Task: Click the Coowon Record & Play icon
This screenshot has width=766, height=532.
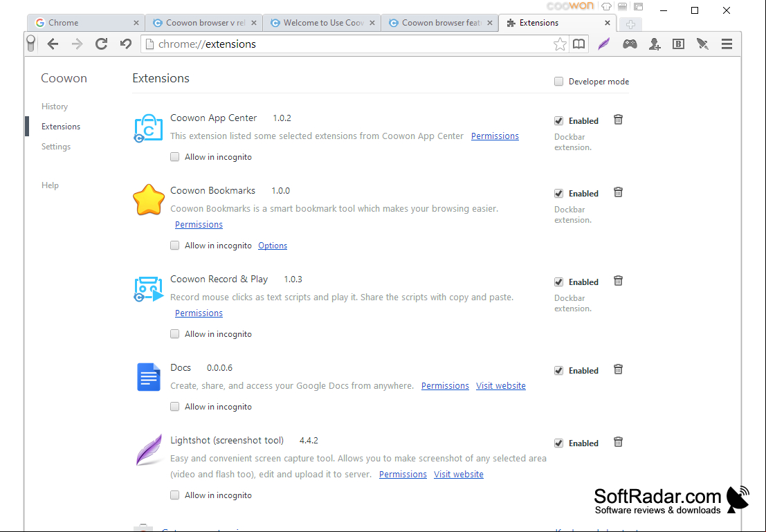Action: pyautogui.click(x=148, y=288)
